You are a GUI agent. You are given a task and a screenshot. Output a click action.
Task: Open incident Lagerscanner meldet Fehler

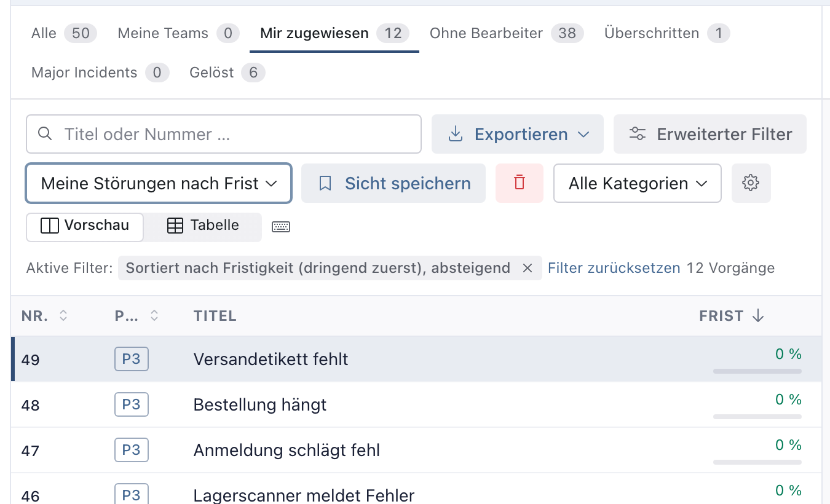click(304, 495)
